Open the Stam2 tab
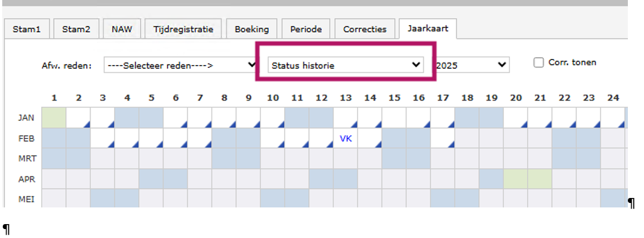Screen dimensions: 644x238 [76, 29]
